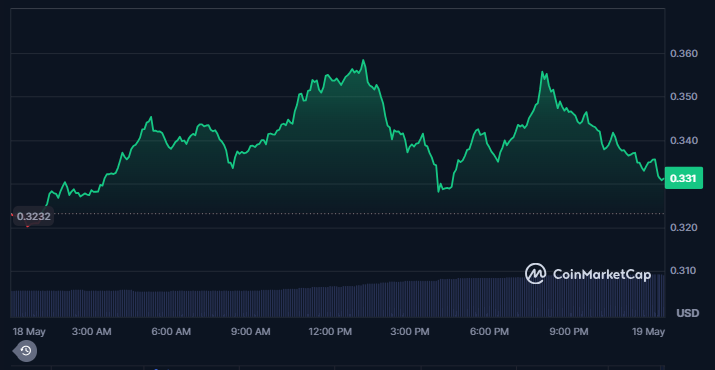The height and width of the screenshot is (370, 715).
Task: Click the 6:00 AM time label
Action: (171, 332)
